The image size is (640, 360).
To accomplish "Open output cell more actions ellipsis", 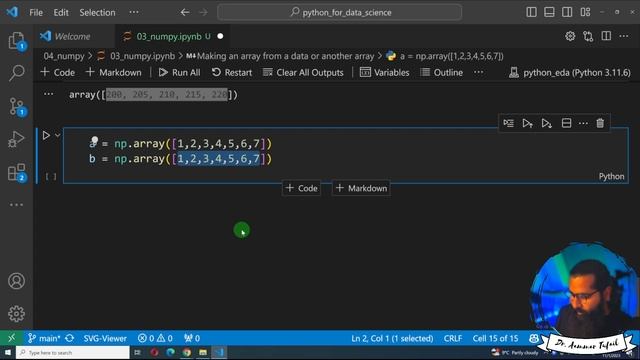I will (49, 94).
